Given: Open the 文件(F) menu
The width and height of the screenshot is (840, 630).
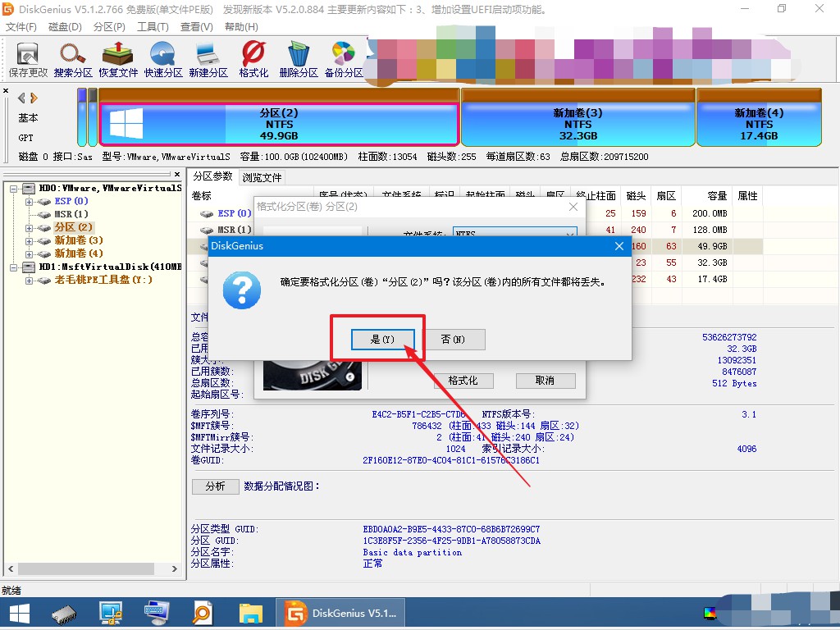Looking at the screenshot, I should (x=21, y=27).
